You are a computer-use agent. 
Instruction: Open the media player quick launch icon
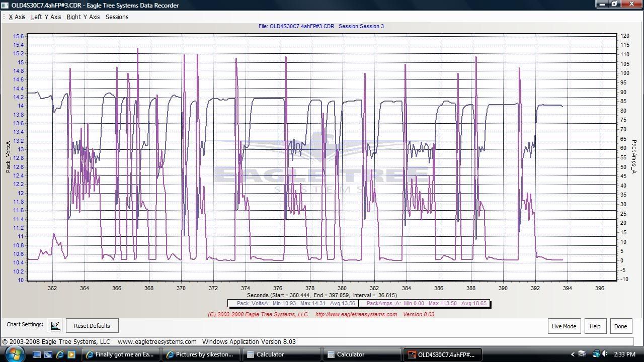71,354
